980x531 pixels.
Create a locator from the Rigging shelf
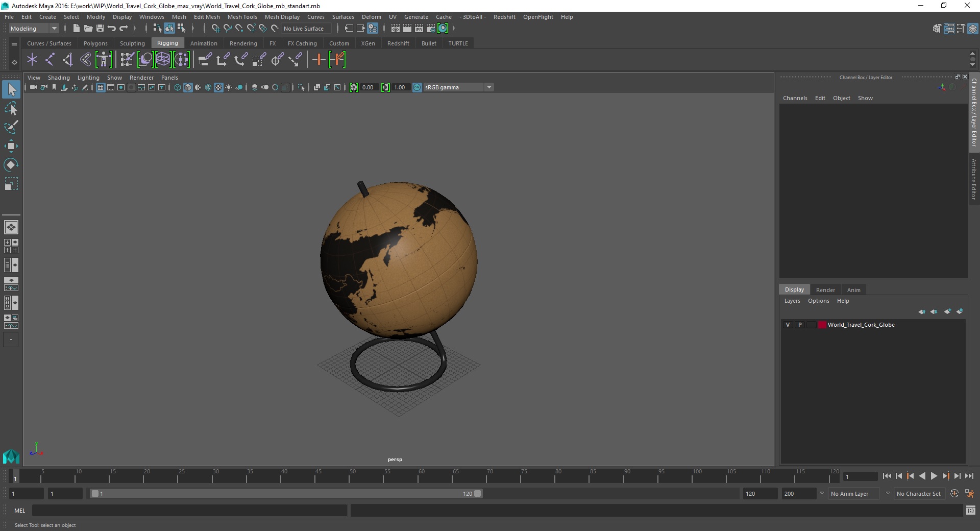pos(32,60)
